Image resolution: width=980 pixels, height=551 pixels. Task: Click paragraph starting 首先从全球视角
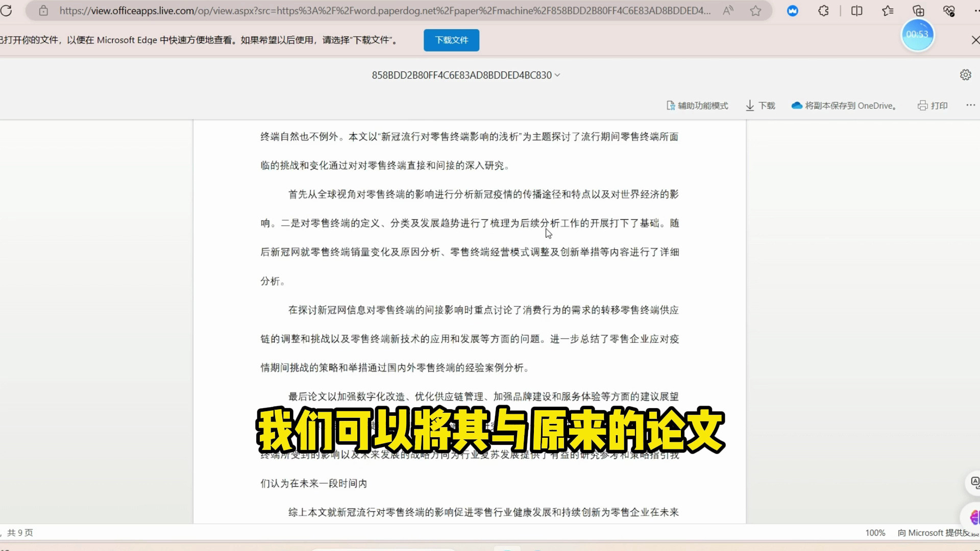[470, 238]
